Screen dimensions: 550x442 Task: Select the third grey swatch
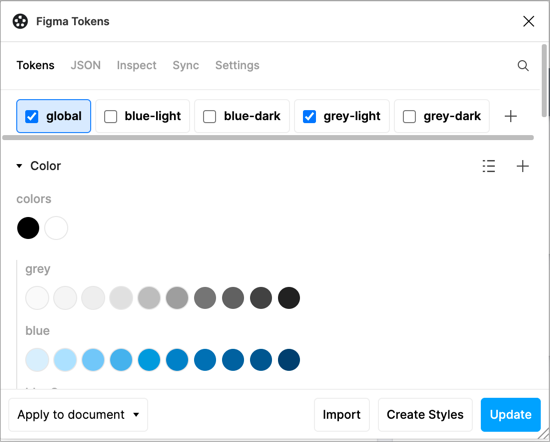(x=93, y=298)
